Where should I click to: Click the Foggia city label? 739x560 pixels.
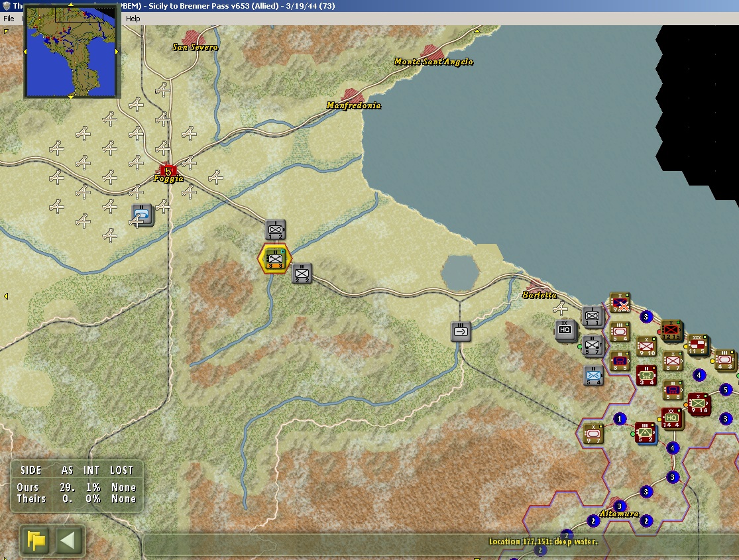[168, 179]
